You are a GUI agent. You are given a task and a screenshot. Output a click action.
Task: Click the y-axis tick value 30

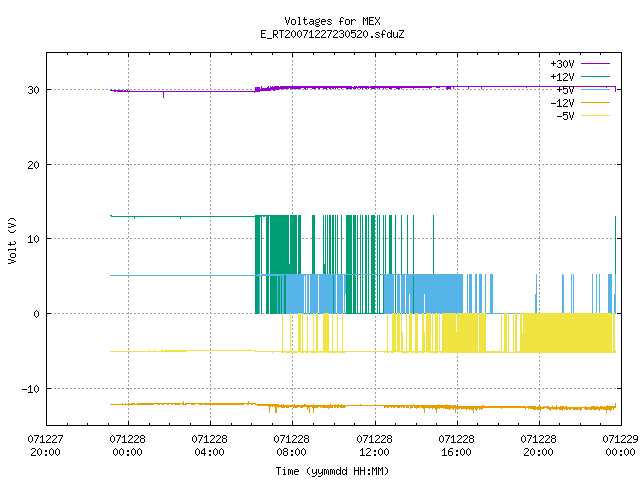click(33, 90)
